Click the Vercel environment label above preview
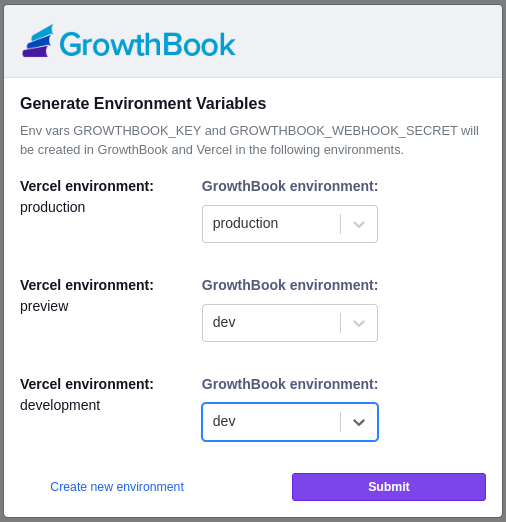 pos(87,285)
